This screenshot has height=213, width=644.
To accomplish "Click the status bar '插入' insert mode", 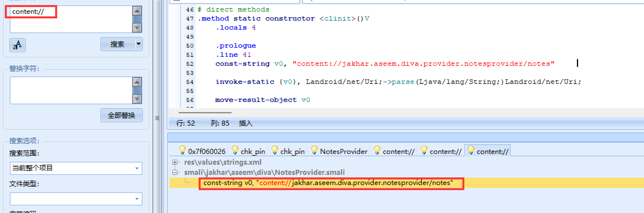I will [x=246, y=123].
